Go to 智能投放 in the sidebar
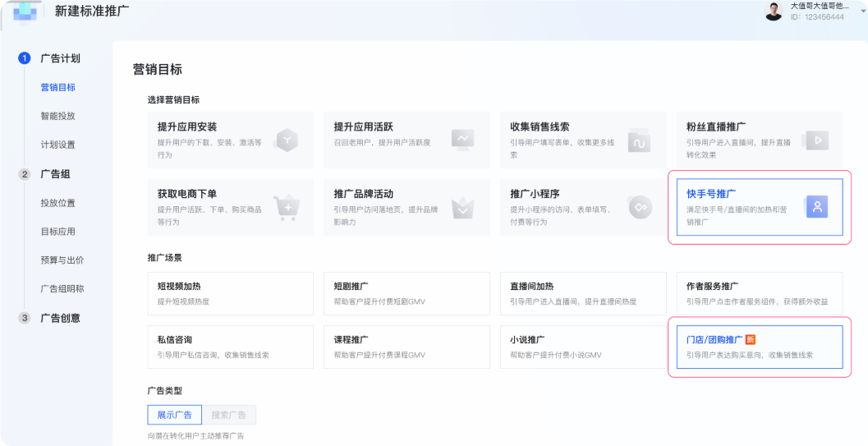 click(57, 116)
